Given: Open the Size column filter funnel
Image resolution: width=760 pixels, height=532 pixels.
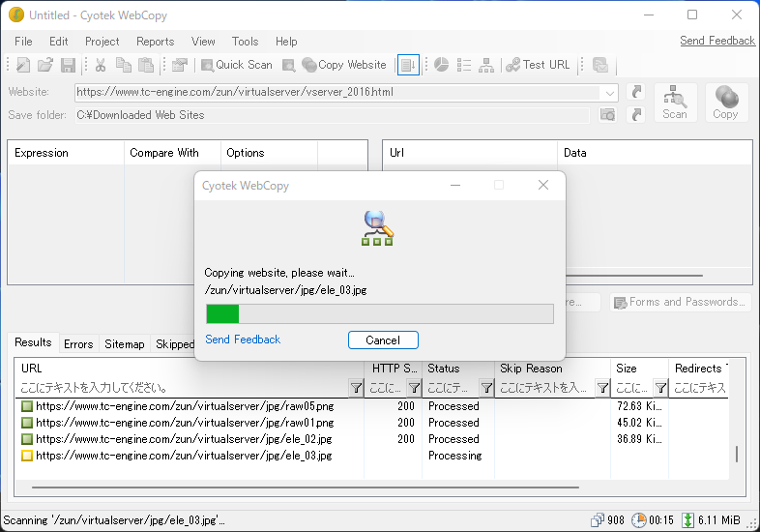Looking at the screenshot, I should (x=661, y=388).
